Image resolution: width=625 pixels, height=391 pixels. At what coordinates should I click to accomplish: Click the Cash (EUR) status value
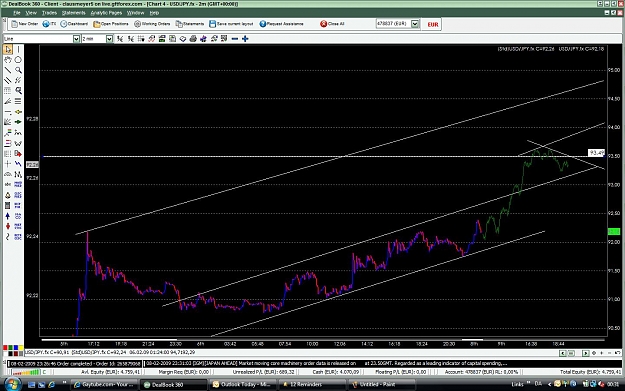click(x=336, y=372)
